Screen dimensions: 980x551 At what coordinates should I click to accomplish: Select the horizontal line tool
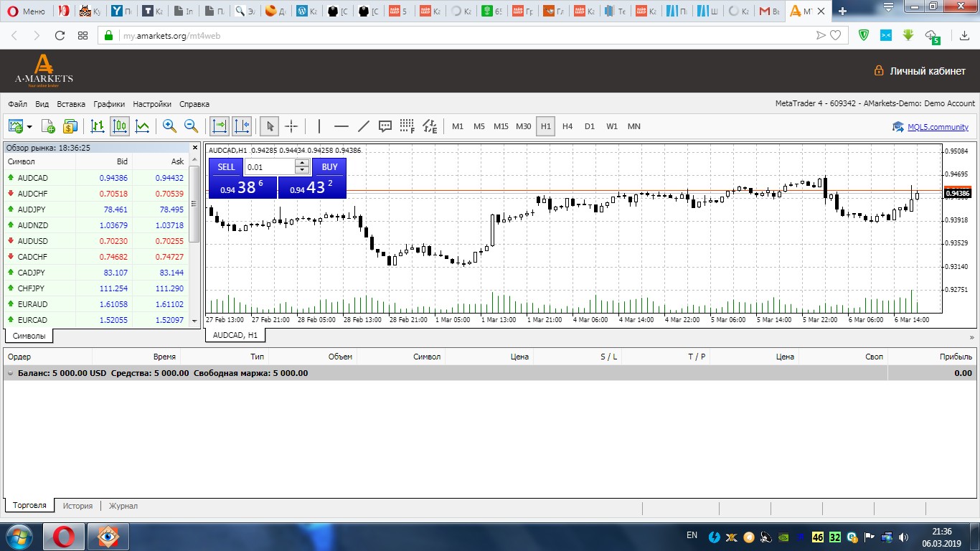(x=341, y=126)
